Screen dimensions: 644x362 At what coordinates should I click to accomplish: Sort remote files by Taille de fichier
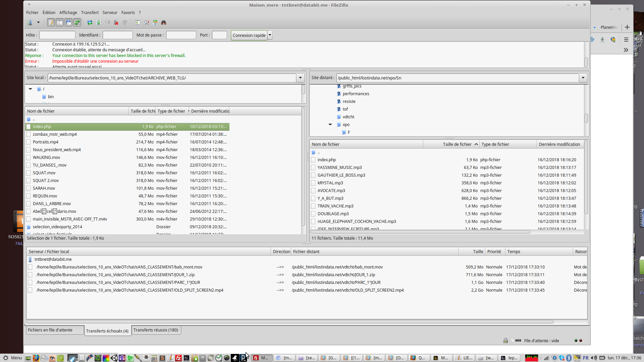point(457,144)
